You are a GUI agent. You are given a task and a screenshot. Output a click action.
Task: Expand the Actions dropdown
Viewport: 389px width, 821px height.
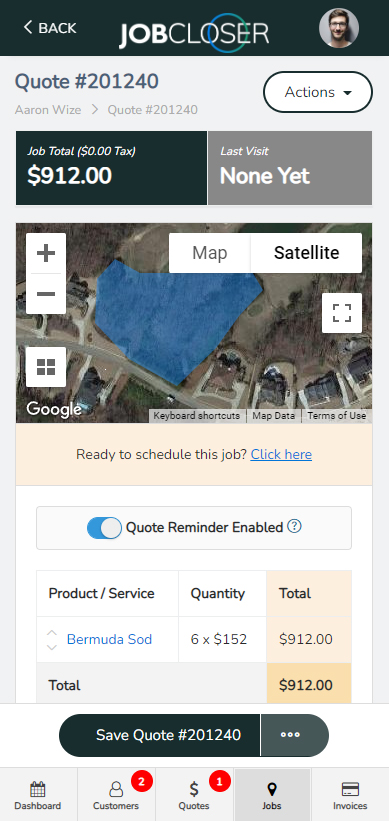(318, 92)
